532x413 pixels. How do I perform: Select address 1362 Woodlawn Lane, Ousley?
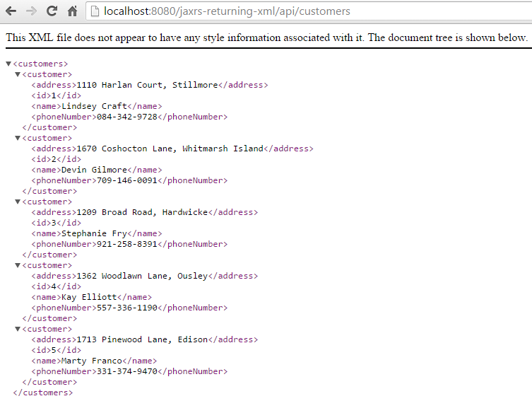pyautogui.click(x=142, y=276)
